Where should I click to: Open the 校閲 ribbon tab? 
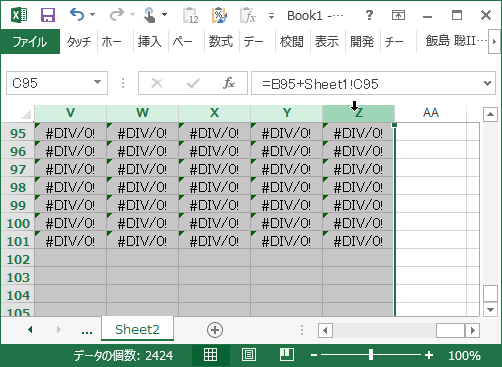pos(292,42)
